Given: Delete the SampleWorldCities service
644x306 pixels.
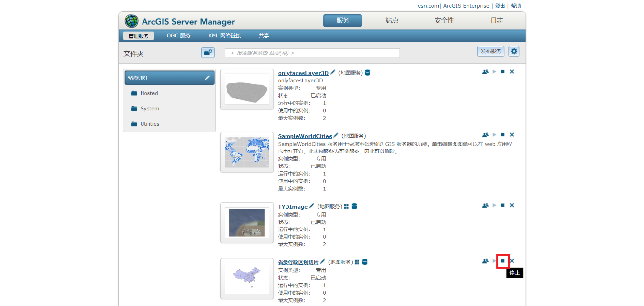Looking at the screenshot, I should coord(512,135).
